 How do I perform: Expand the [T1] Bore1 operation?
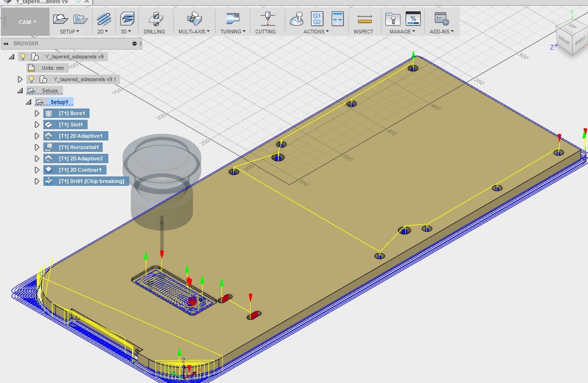(37, 113)
